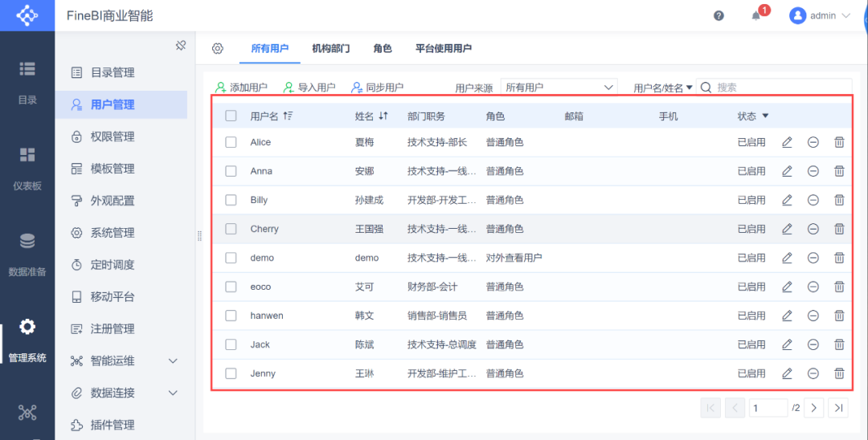Image resolution: width=868 pixels, height=440 pixels.
Task: Delete user Billy with trash icon
Action: click(839, 200)
